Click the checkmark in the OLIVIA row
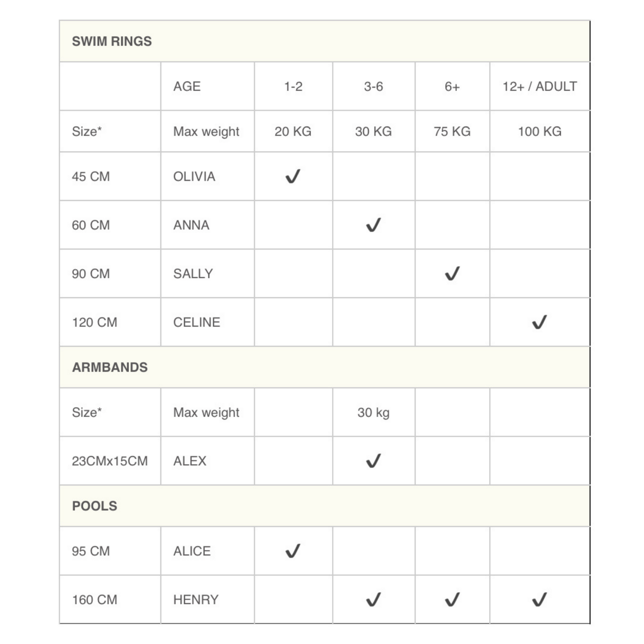The image size is (644, 644). [x=293, y=176]
